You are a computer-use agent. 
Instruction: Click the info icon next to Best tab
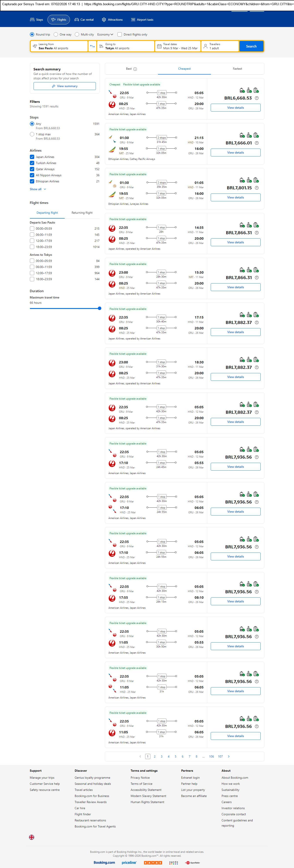coord(135,69)
